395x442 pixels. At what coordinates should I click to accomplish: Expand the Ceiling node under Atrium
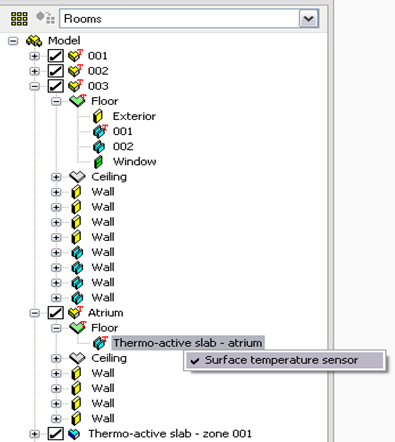coord(56,358)
